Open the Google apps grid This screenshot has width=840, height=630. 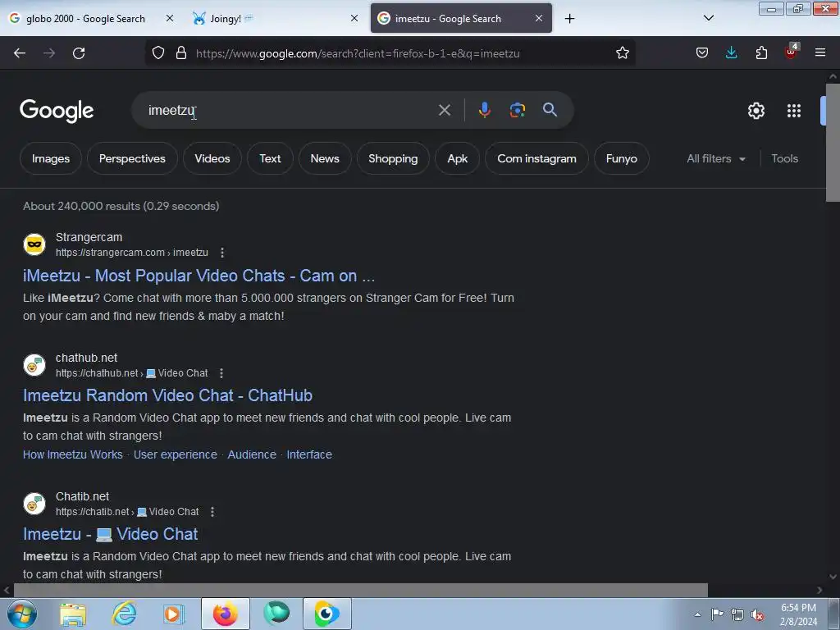(x=794, y=111)
